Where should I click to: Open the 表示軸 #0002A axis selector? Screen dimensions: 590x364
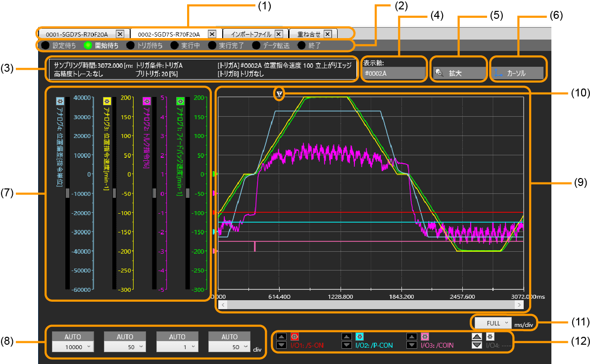point(394,73)
